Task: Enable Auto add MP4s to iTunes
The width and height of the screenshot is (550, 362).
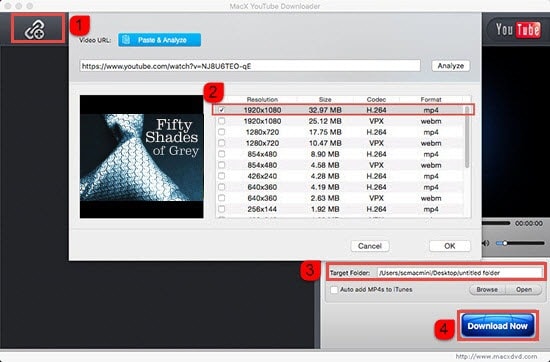Action: pyautogui.click(x=334, y=290)
